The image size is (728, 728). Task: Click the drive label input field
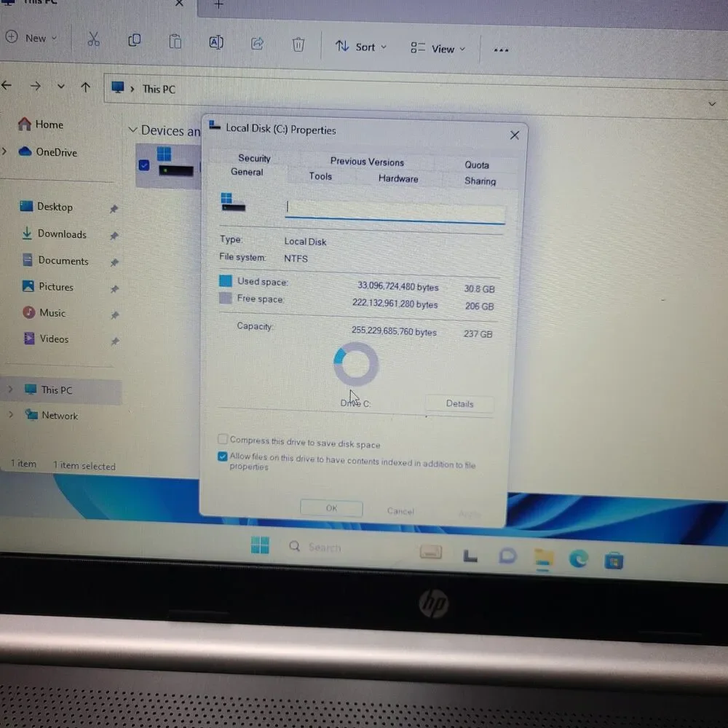click(x=395, y=210)
